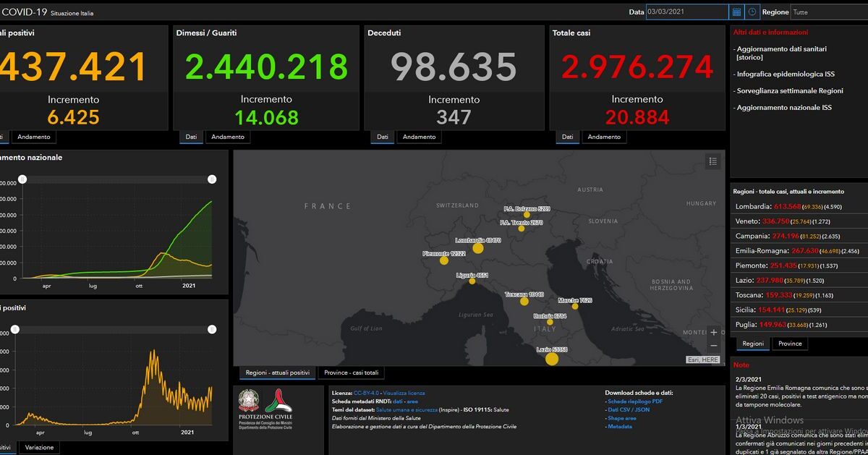Viewport: 868px width, 455px height.
Task: Select Lombardia row in regions list
Action: coord(798,206)
